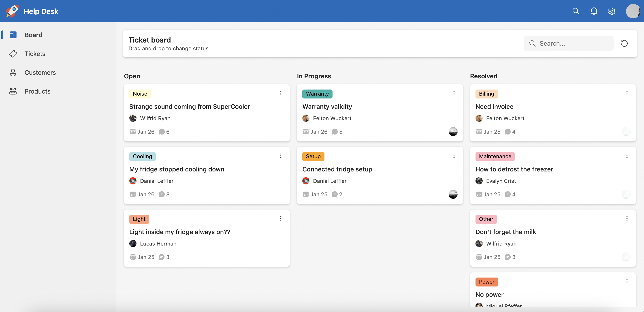Click the Products icon in sidebar
Viewport: 644px width, 312px height.
[x=13, y=91]
